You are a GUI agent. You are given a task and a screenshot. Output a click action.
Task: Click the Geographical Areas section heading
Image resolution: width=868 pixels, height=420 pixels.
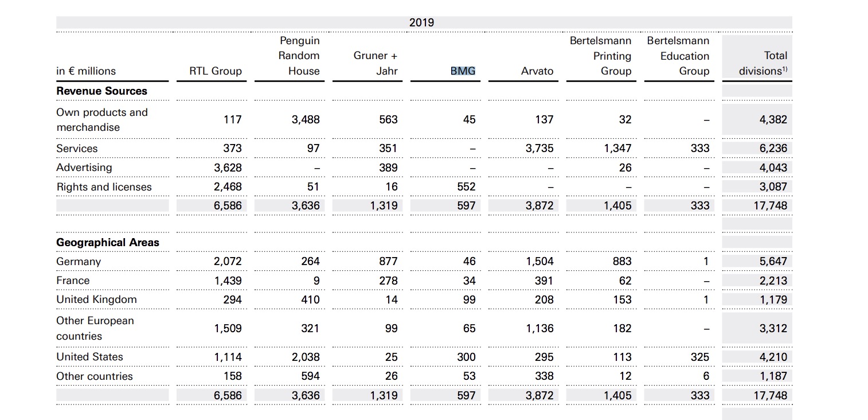click(108, 243)
